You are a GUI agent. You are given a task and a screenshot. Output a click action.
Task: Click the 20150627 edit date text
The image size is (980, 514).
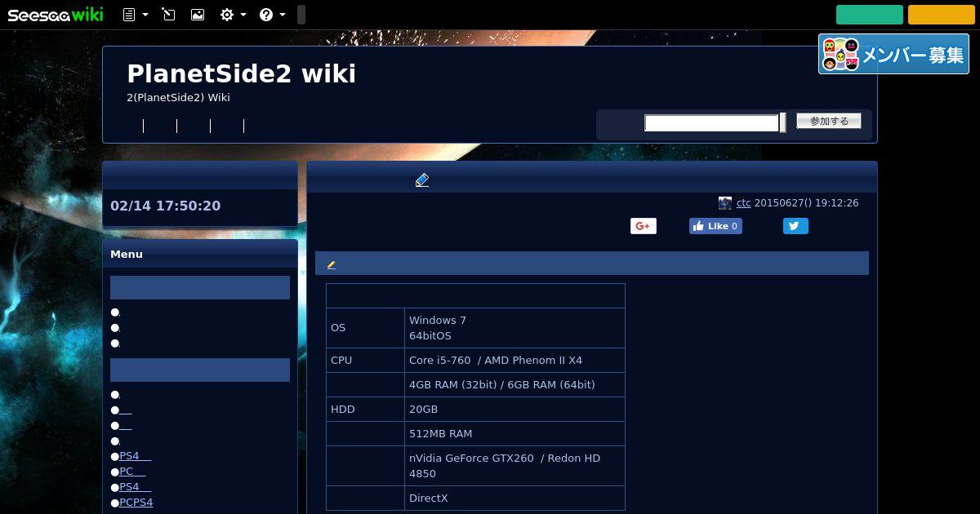pos(806,203)
